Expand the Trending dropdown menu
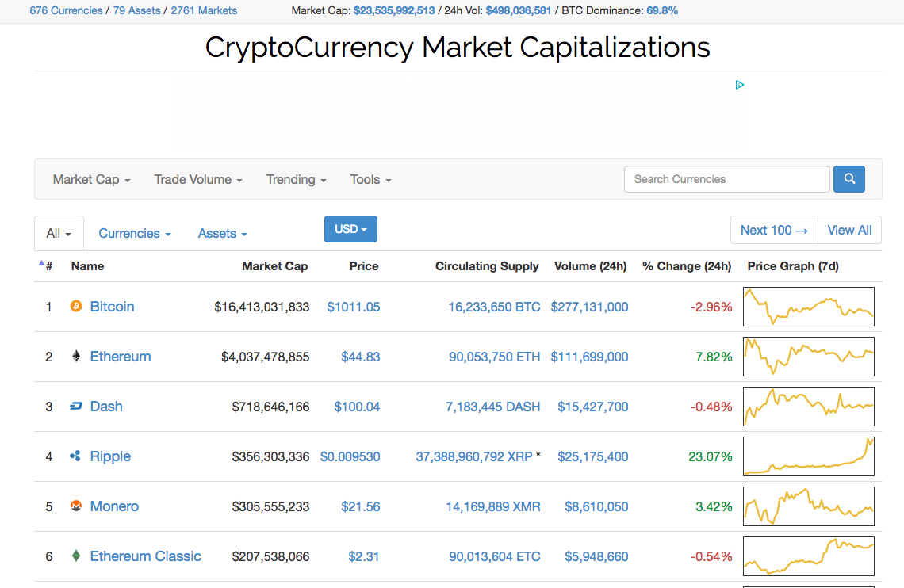Image resolution: width=904 pixels, height=588 pixels. tap(297, 180)
